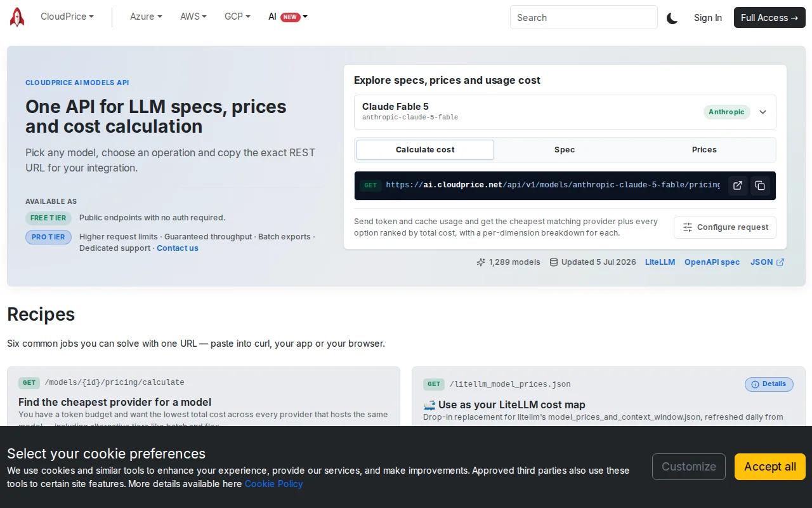This screenshot has height=508, width=812.
Task: Click the Sign In link
Action: click(x=708, y=18)
